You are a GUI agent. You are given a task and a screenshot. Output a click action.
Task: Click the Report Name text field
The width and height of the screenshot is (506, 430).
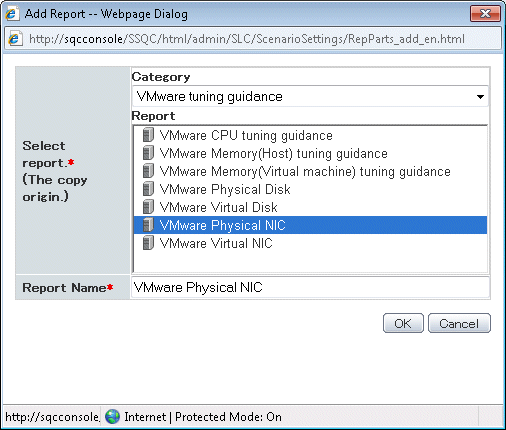(x=310, y=287)
